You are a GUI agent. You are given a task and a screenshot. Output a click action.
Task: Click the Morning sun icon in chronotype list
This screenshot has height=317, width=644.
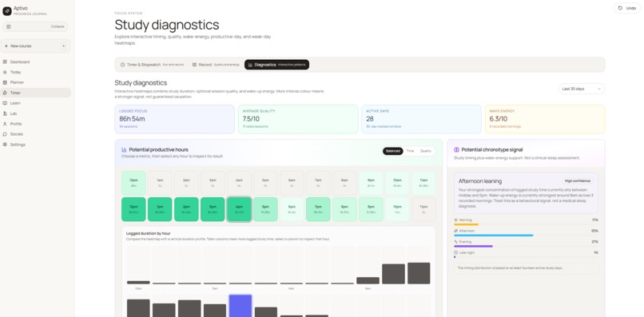click(455, 220)
